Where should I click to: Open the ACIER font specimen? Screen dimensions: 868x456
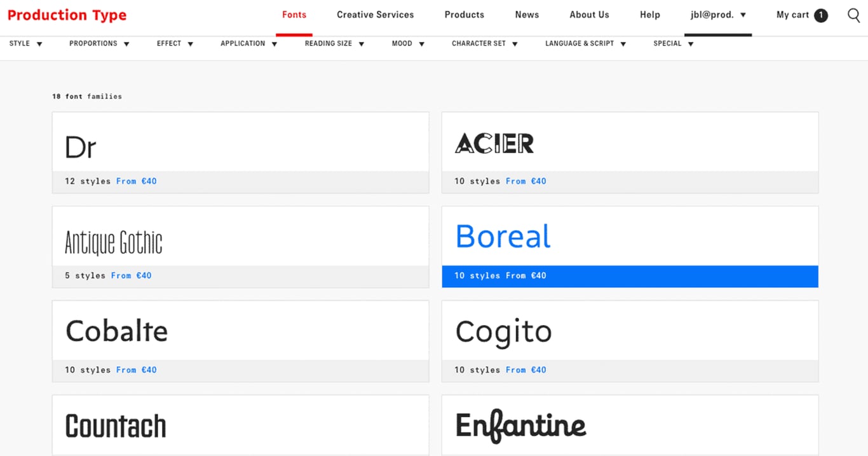(630, 153)
